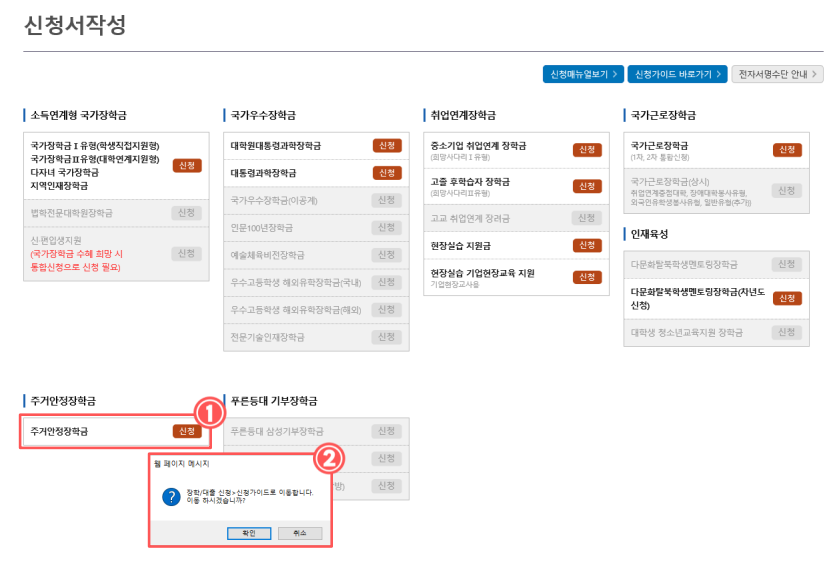Click 신청 for 우수고등학생 해외유학장학금(해외)
833x565 pixels.
pos(386,310)
